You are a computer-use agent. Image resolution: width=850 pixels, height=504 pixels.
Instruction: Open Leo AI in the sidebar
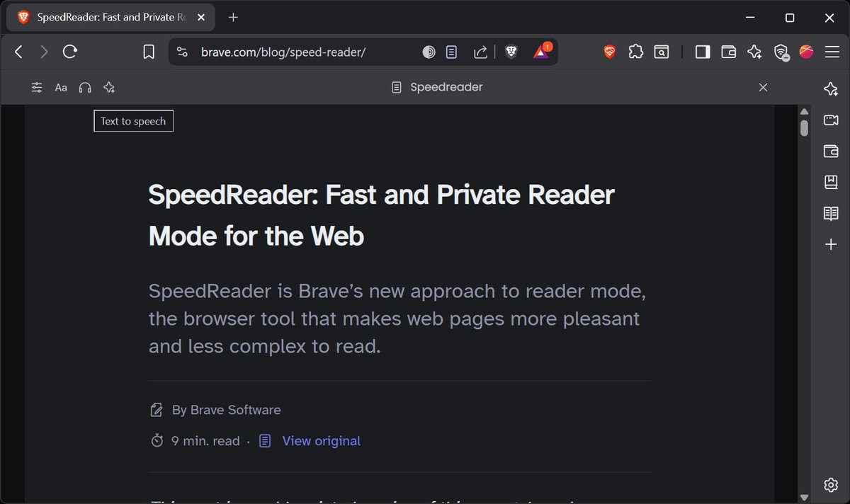point(831,88)
